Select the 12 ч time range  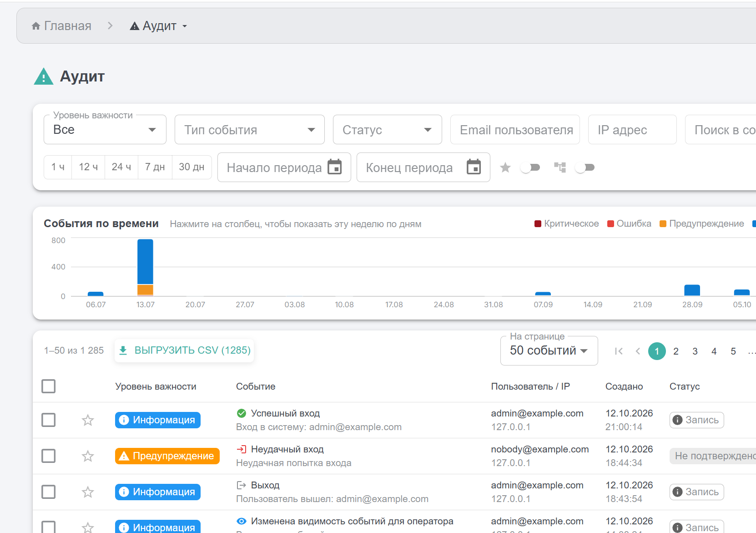(88, 167)
